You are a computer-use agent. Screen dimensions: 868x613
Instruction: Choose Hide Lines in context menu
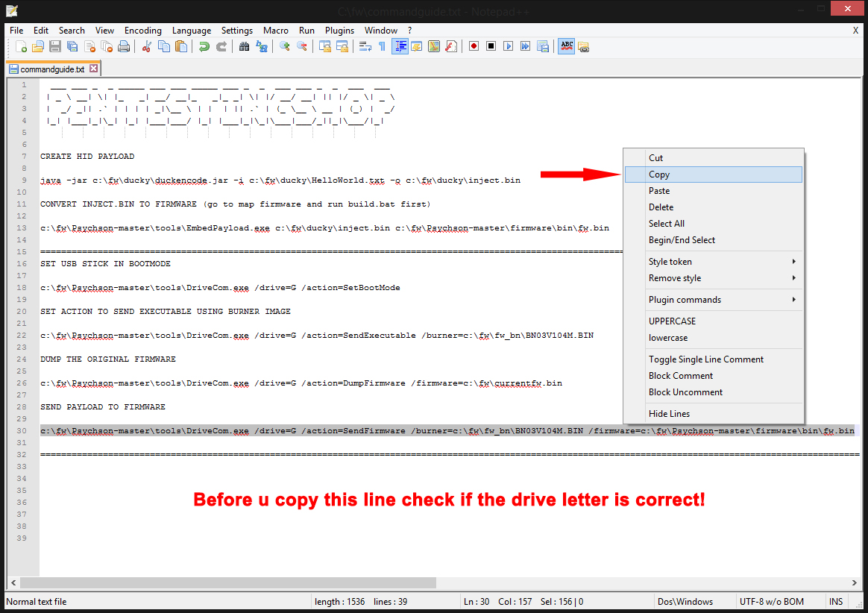click(714, 414)
